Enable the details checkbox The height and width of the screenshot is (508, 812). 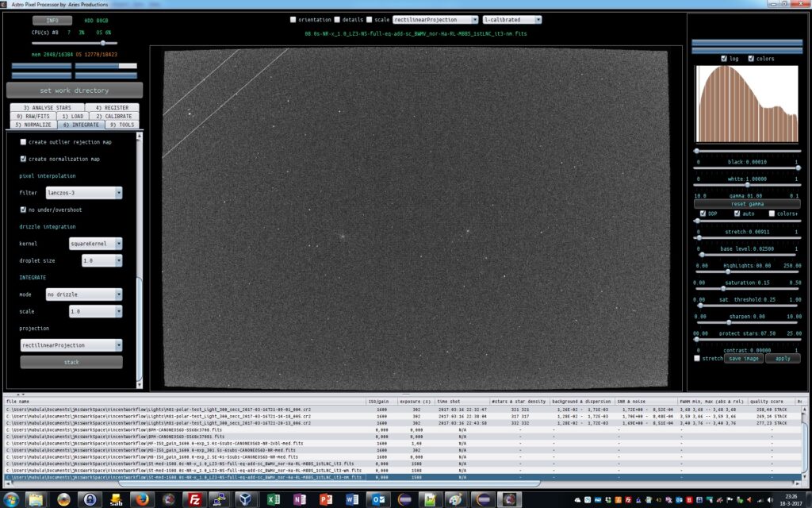click(x=337, y=20)
